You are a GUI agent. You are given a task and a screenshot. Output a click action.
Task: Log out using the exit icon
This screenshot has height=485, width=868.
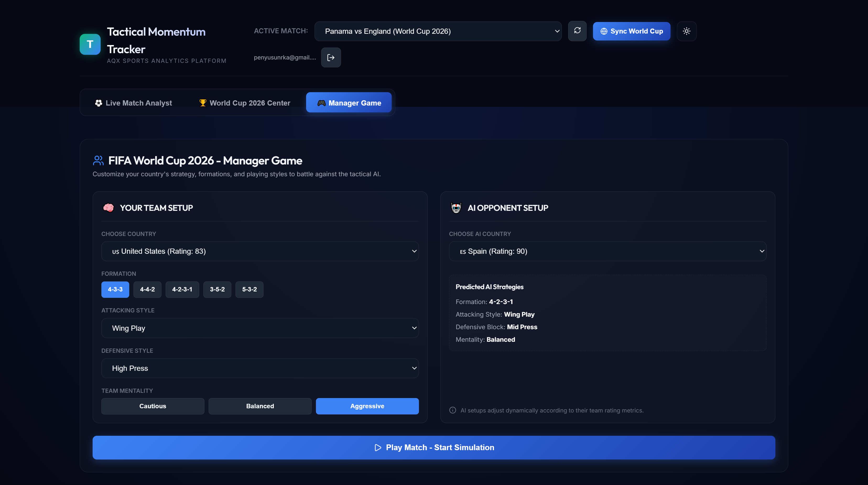[x=331, y=57]
